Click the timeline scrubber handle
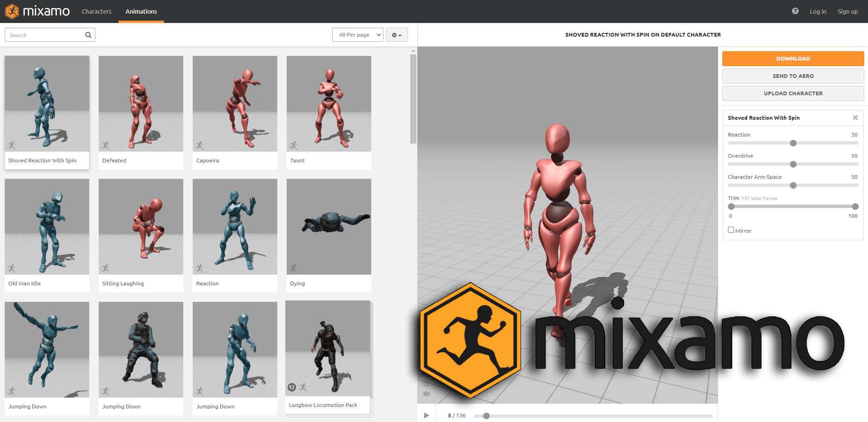 click(486, 416)
